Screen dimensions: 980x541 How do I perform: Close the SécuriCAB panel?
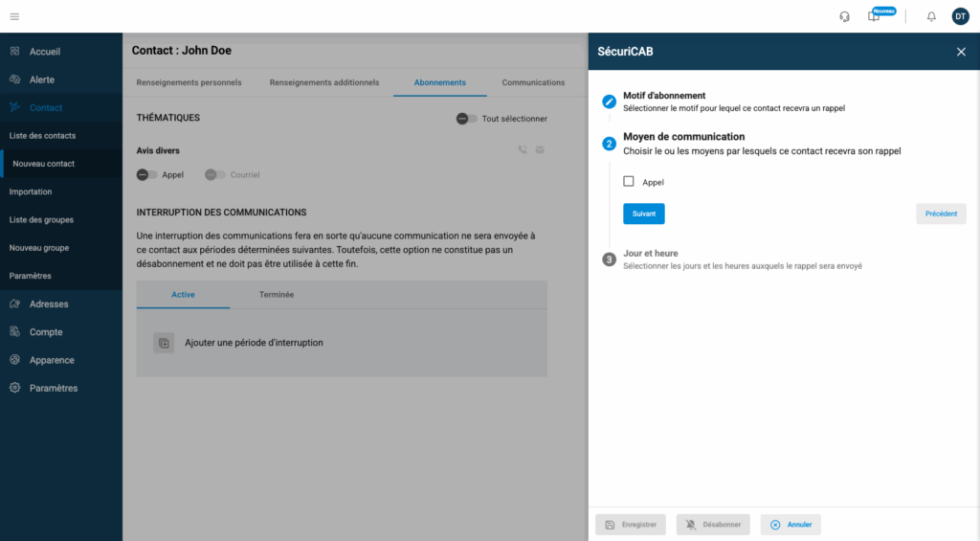961,52
